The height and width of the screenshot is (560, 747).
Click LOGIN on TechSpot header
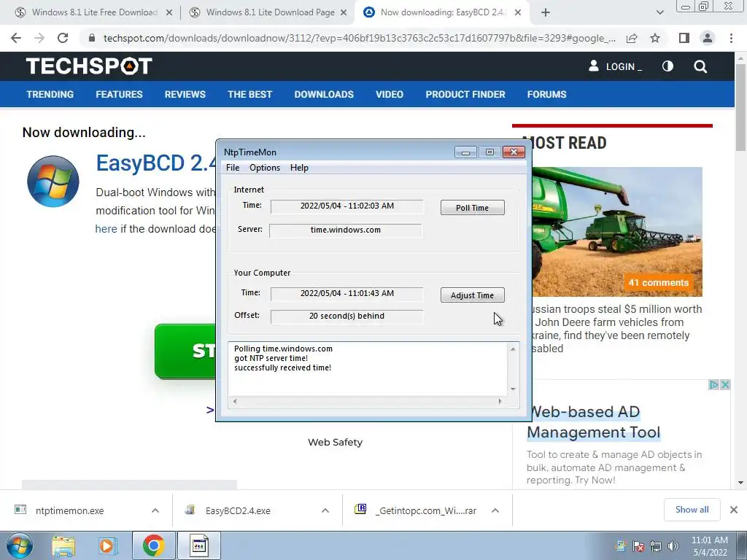point(616,66)
